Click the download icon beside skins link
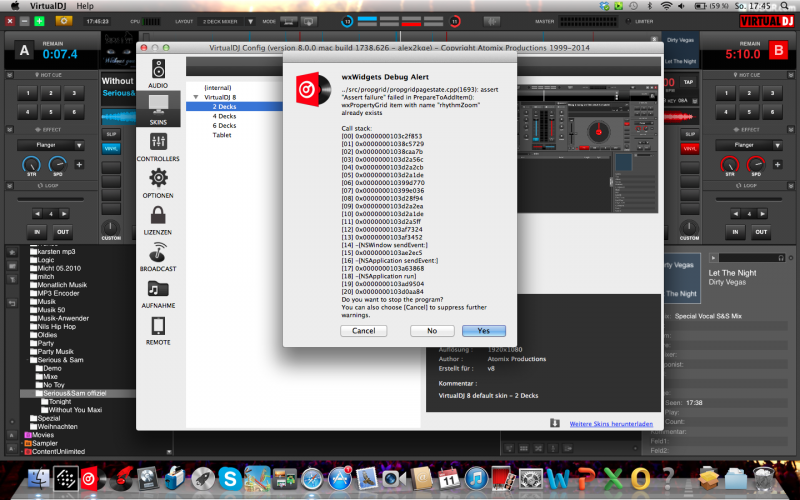Image resolution: width=800 pixels, height=500 pixels. 555,423
